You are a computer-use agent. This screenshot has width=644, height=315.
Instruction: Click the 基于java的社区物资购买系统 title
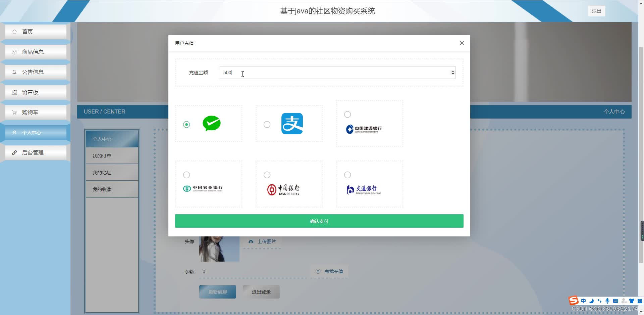click(x=327, y=11)
